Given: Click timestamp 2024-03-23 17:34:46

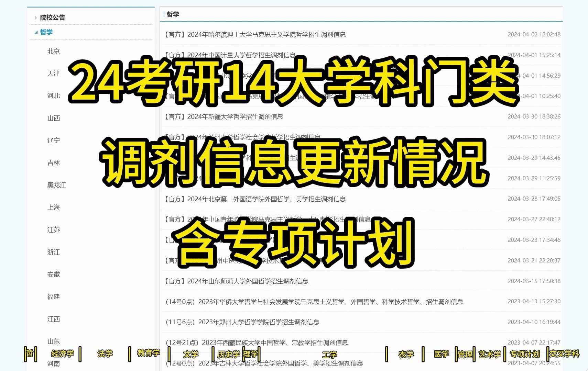Looking at the screenshot, I should click(534, 240).
